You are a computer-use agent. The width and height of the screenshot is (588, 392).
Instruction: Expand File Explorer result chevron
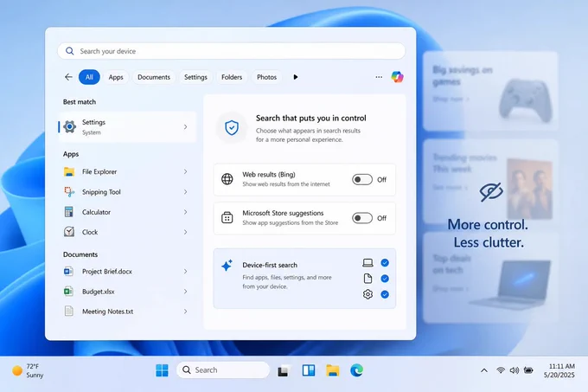[x=186, y=171]
